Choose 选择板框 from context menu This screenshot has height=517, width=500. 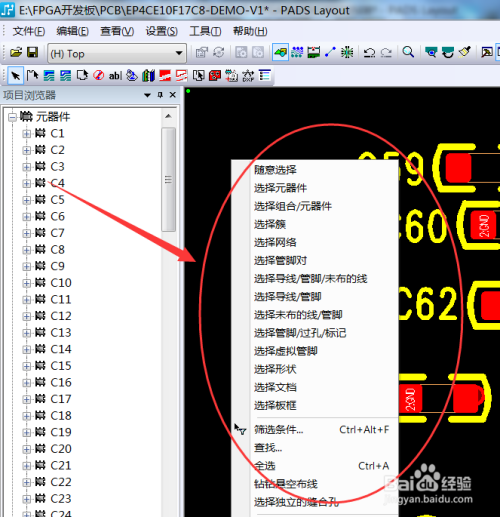pos(275,406)
